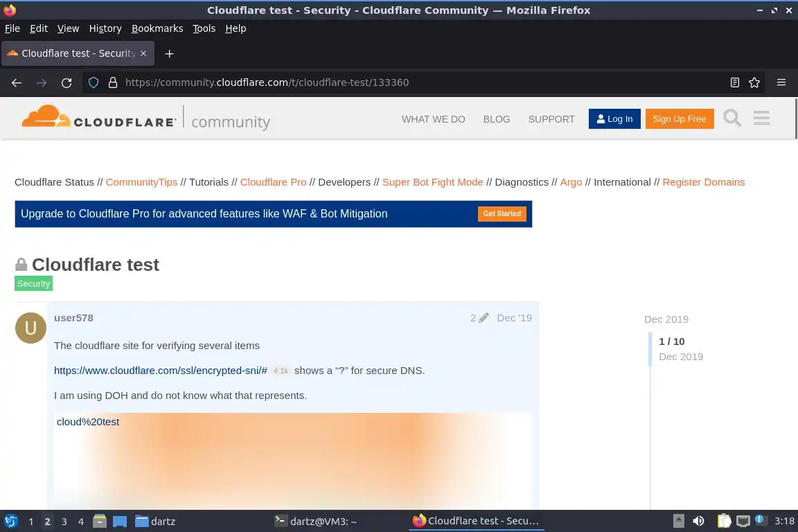Click the network monitor tray icon
798x532 pixels.
click(x=743, y=522)
